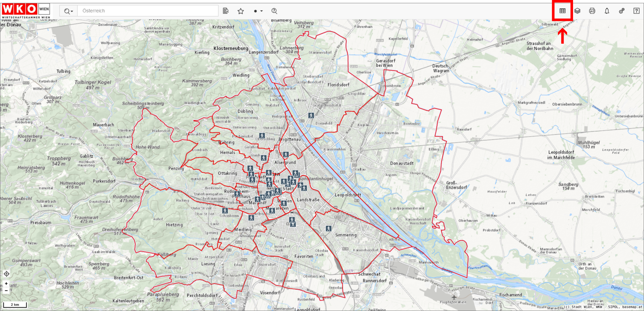The width and height of the screenshot is (644, 311).
Task: Click the query info magnifier icon
Action: tap(274, 11)
